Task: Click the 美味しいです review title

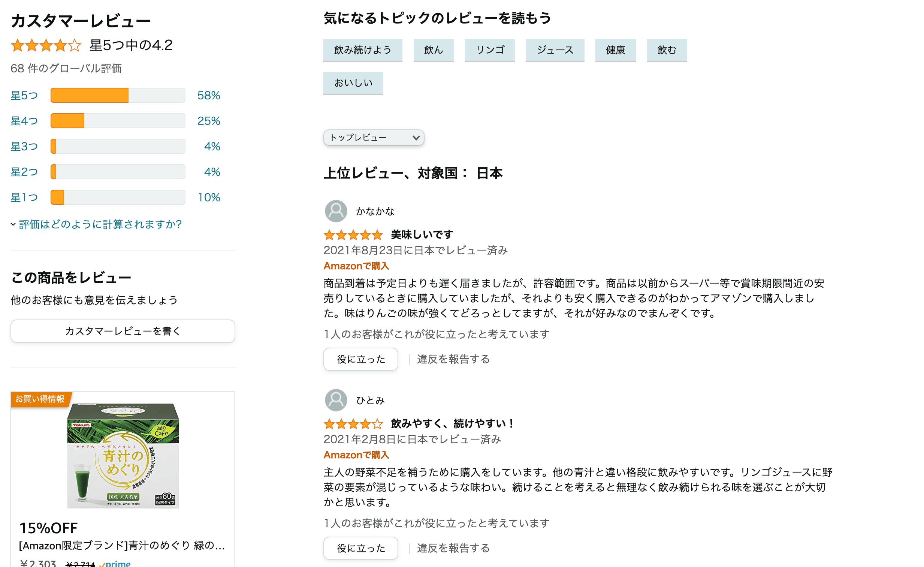Action: pos(422,235)
